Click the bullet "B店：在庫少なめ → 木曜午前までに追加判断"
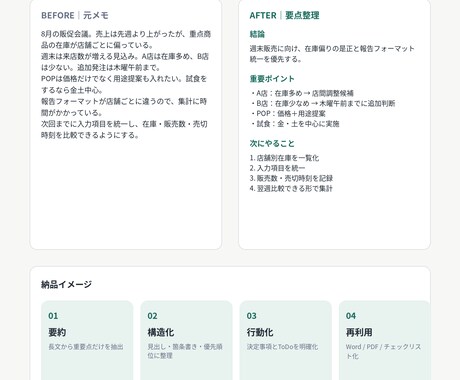The width and height of the screenshot is (460, 380). click(322, 103)
